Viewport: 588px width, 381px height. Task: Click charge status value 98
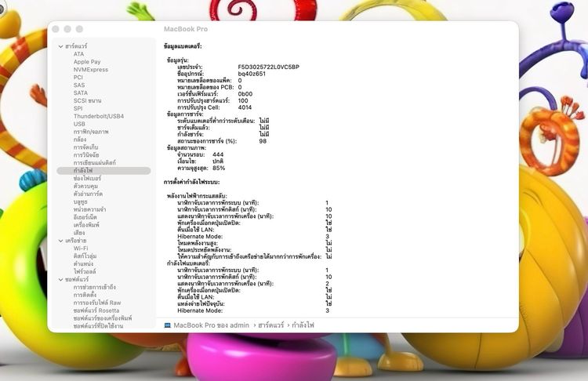(263, 141)
